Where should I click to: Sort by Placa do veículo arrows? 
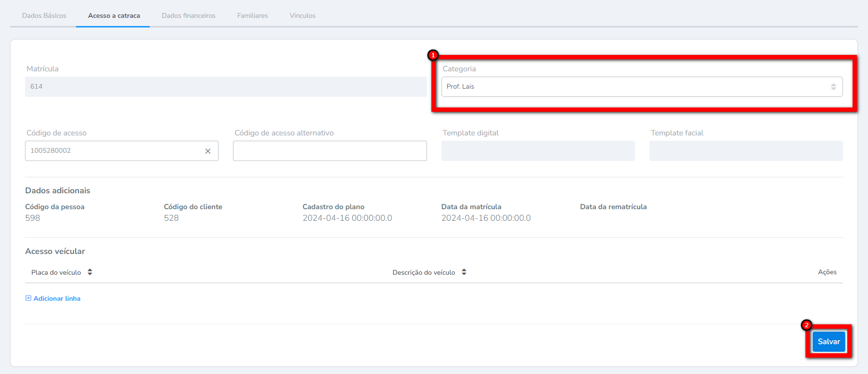point(90,272)
